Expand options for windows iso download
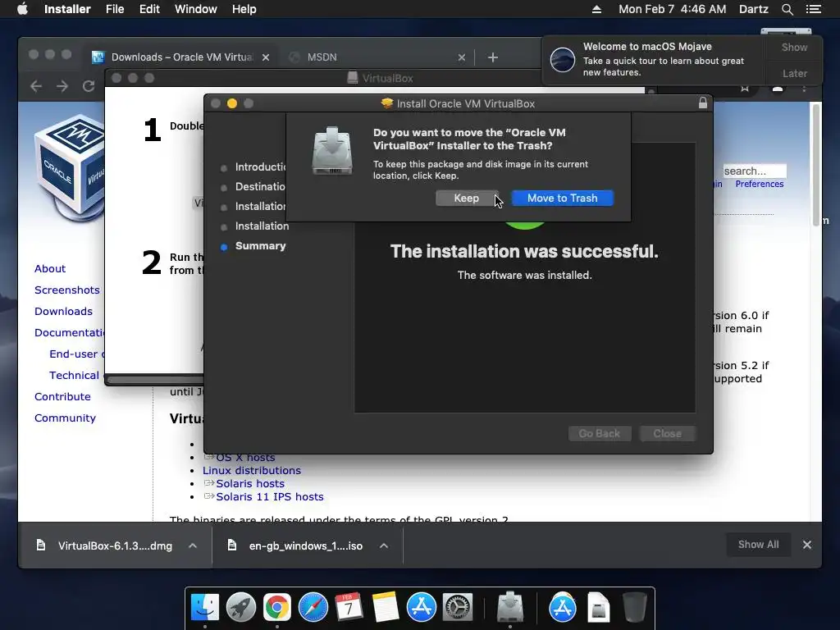Viewport: 840px width, 630px height. point(384,546)
